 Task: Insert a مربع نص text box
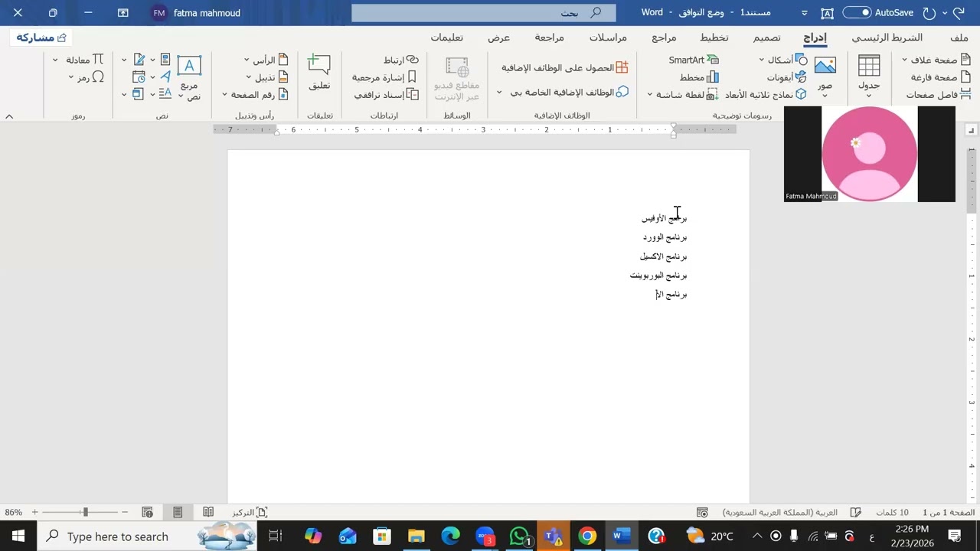[189, 78]
